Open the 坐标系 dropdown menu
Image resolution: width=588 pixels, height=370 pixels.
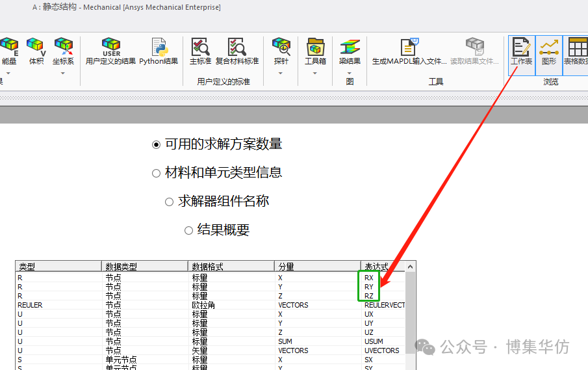click(x=63, y=72)
